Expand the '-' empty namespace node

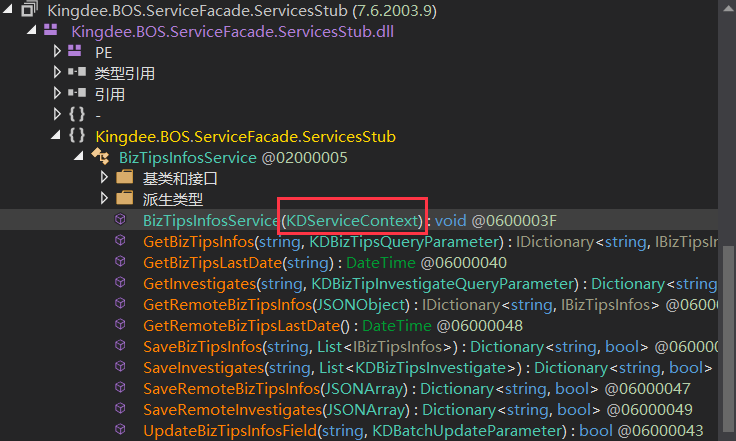coord(57,114)
